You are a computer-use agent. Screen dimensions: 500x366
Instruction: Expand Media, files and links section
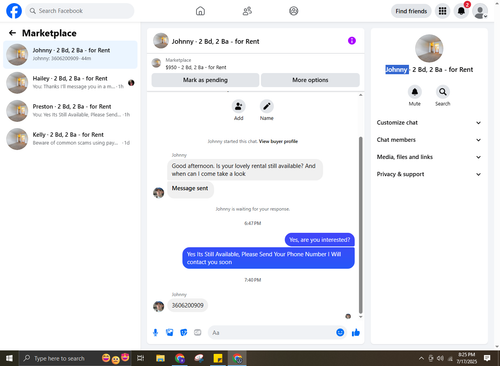(x=429, y=157)
